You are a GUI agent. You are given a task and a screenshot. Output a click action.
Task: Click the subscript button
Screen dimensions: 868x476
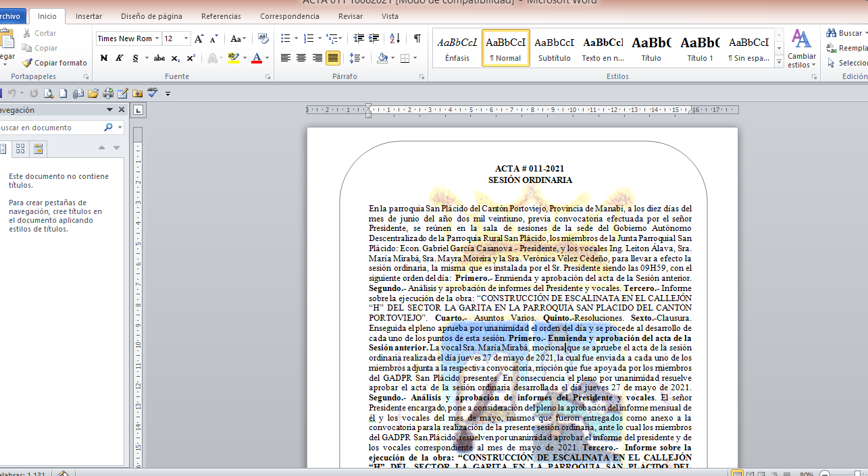pos(176,58)
